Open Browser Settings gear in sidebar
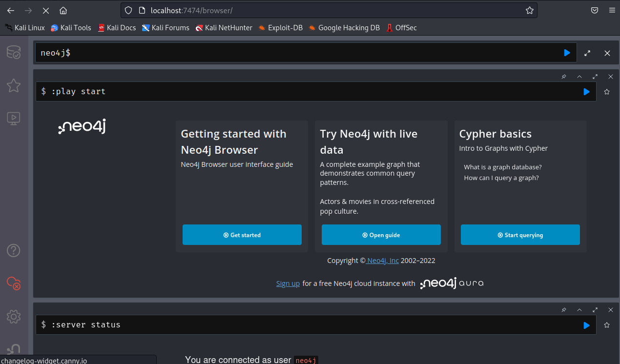The height and width of the screenshot is (364, 620). coord(14,316)
